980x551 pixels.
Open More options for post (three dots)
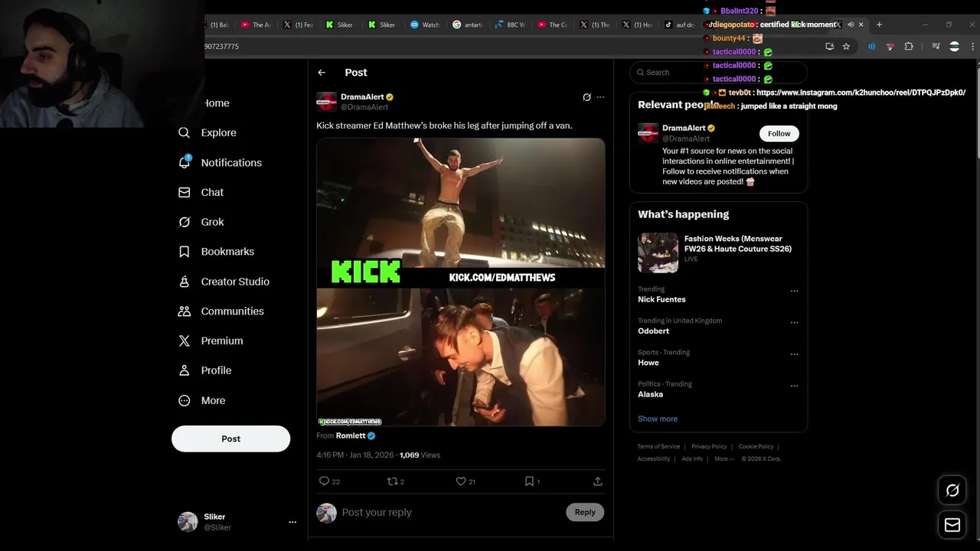(x=600, y=97)
